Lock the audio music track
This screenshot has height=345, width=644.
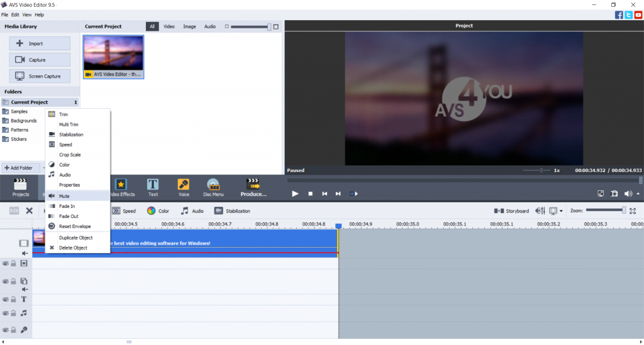[x=13, y=313]
